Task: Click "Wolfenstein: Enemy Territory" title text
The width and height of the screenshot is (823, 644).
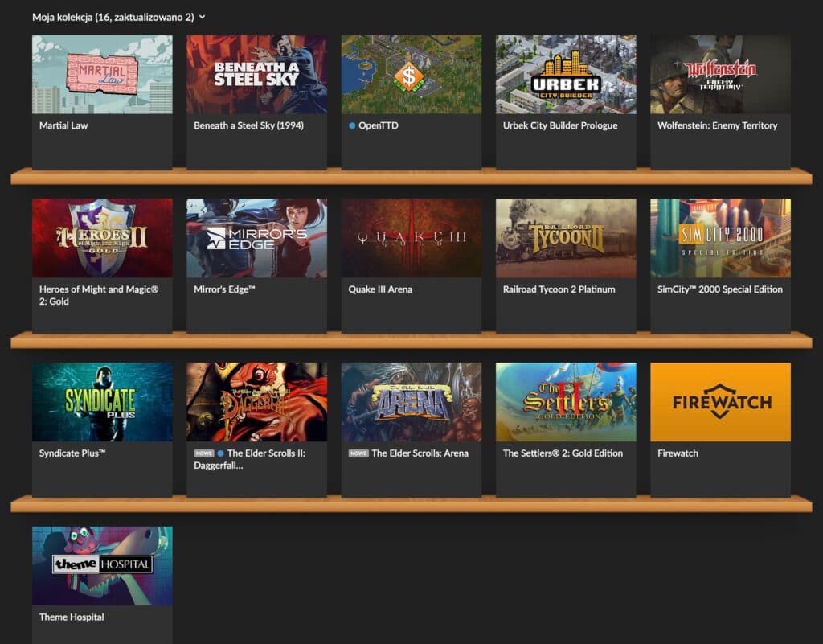Action: [x=718, y=125]
